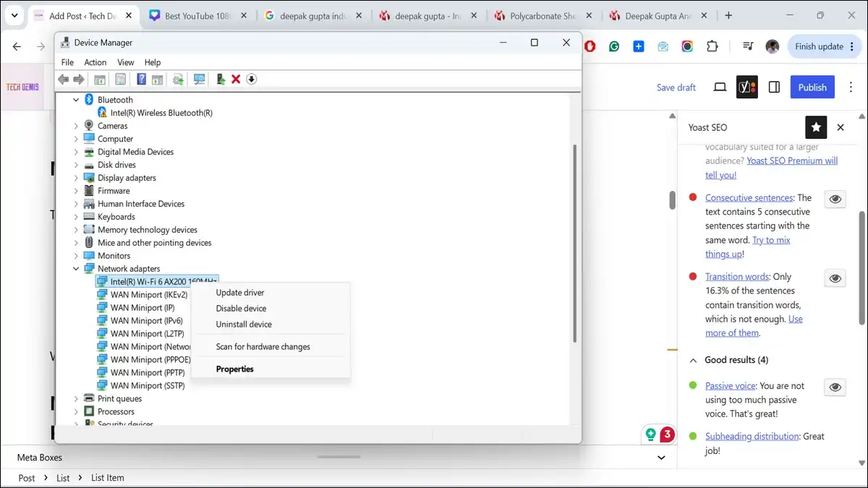Viewport: 868px width, 488px height.
Task: Toggle eye icon for Passive voice
Action: click(x=835, y=388)
